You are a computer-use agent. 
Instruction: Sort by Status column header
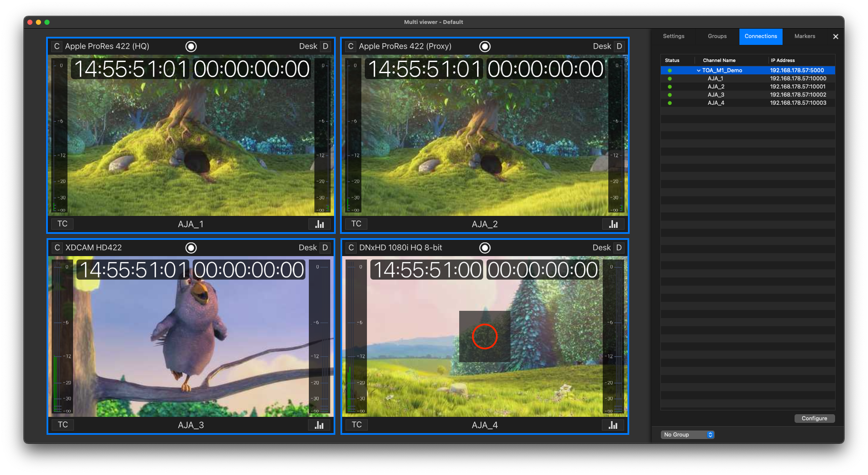(672, 60)
